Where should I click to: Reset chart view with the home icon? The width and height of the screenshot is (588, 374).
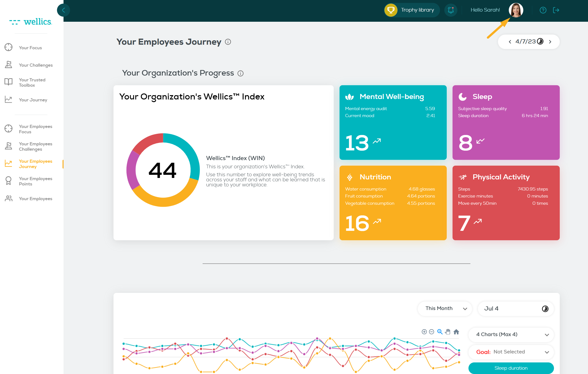point(456,332)
